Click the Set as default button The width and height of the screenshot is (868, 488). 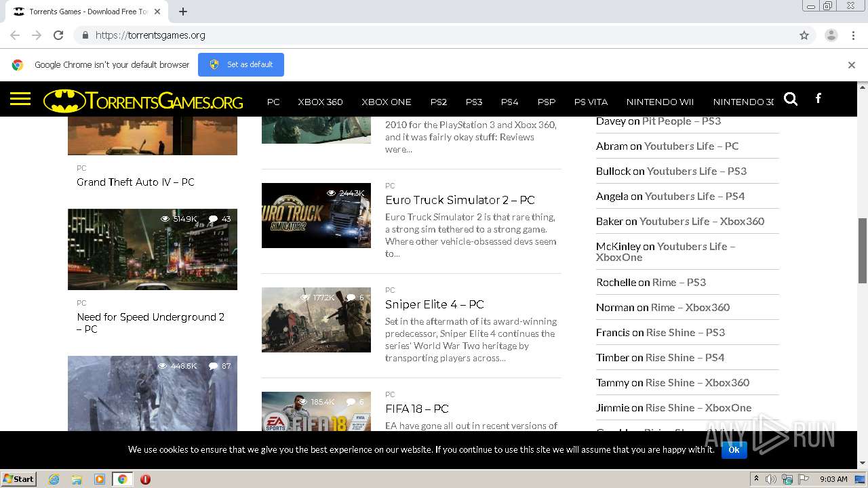click(x=241, y=64)
